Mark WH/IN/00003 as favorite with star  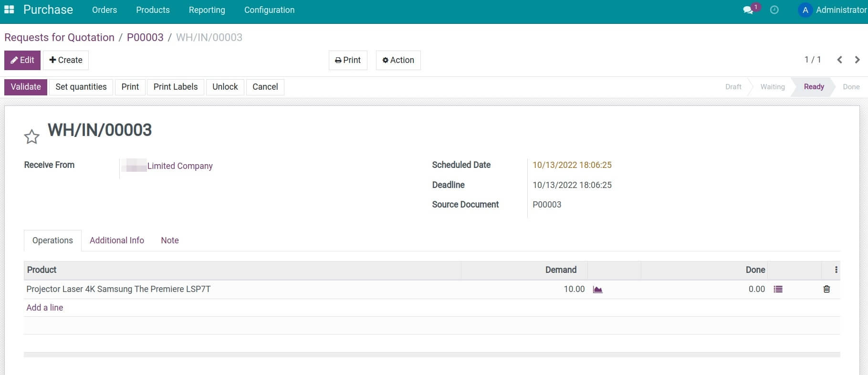pos(31,137)
